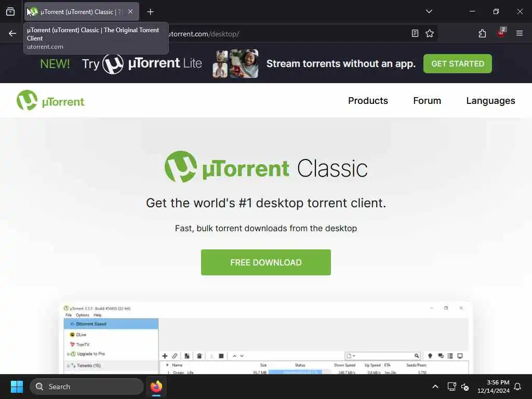This screenshot has width=532, height=399.
Task: Open a new browser tab
Action: (x=151, y=12)
